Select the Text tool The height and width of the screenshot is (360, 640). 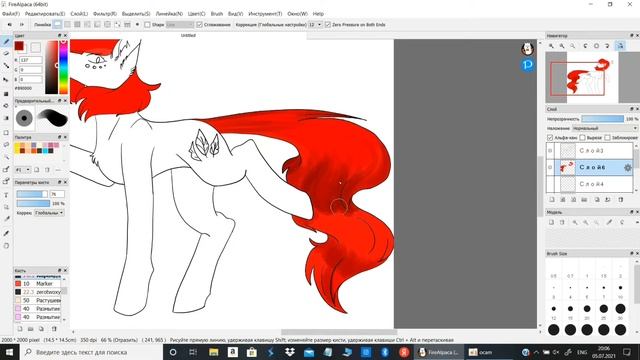[x=6, y=195]
